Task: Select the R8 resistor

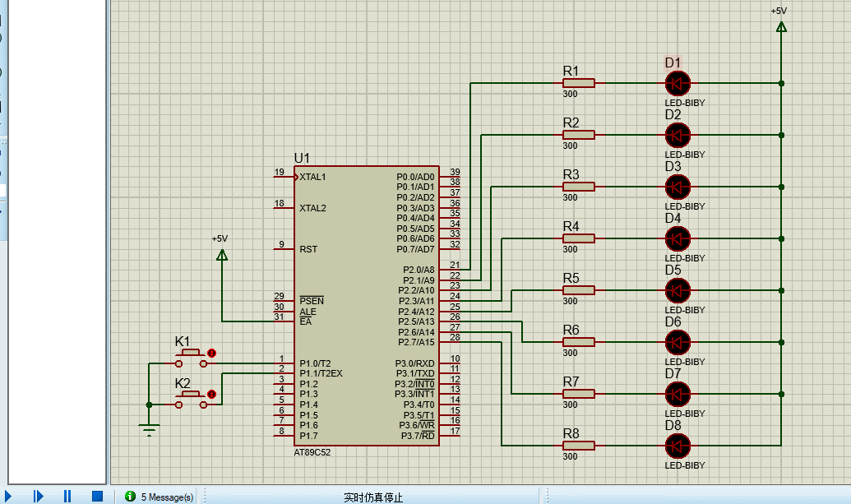Action: pos(578,446)
